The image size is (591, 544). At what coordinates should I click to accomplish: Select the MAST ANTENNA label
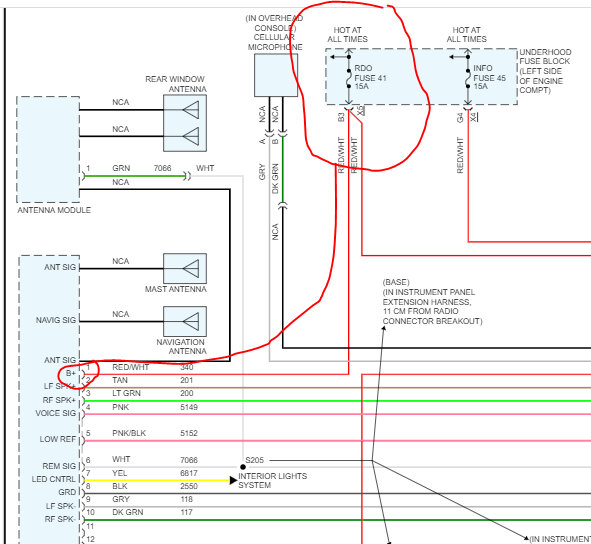176,289
